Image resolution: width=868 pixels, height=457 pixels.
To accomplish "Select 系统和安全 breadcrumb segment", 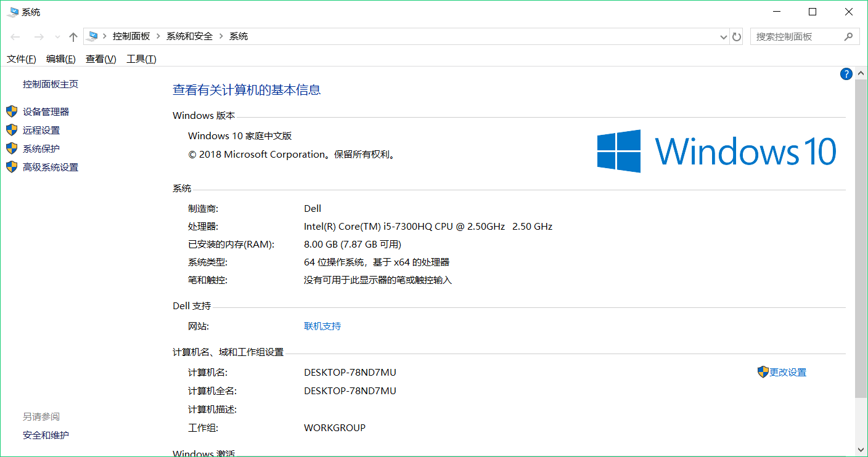I will click(189, 36).
